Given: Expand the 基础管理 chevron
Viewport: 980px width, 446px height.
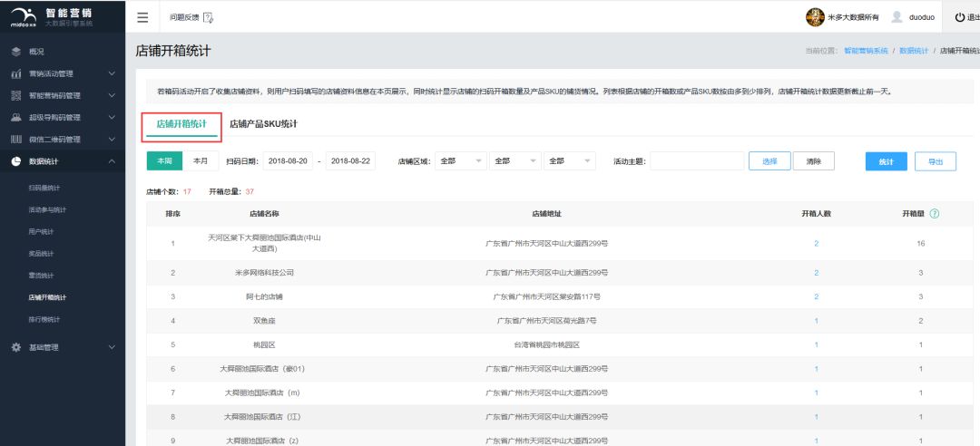Looking at the screenshot, I should pyautogui.click(x=112, y=347).
